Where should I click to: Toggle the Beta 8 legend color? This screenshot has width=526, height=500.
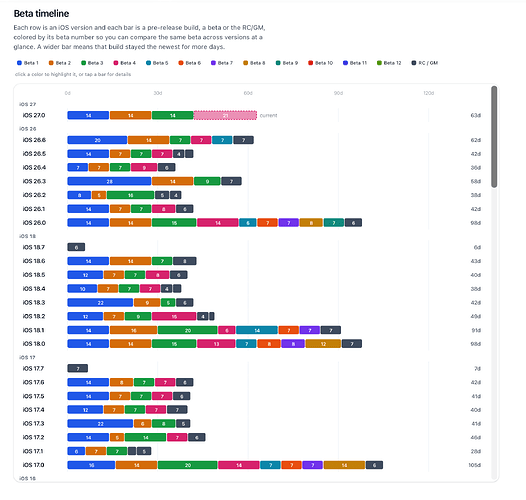click(254, 63)
